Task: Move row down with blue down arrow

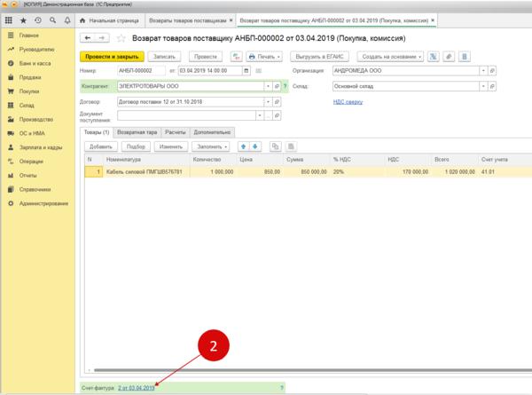Action: (x=254, y=146)
